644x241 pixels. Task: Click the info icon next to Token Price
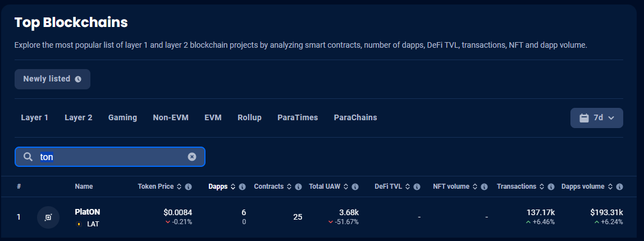188,187
